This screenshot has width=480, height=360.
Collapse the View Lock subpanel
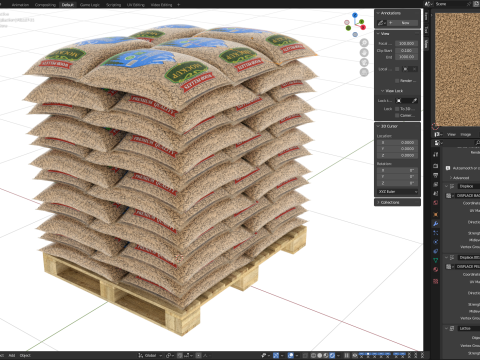point(383,91)
